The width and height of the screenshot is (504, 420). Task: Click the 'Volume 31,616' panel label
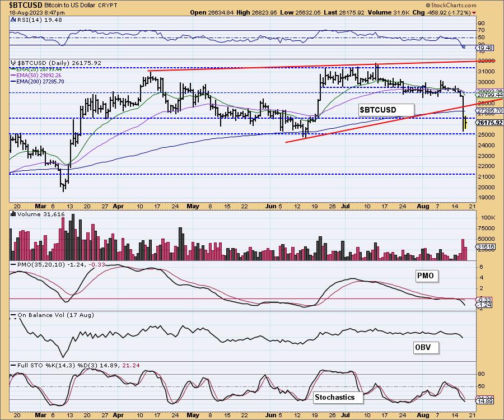[x=41, y=214]
